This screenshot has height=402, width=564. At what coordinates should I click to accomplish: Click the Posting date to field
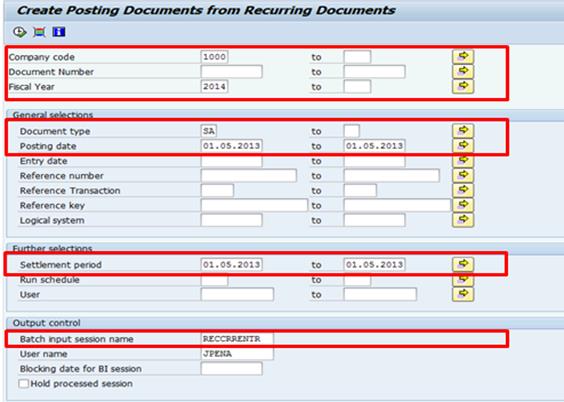pyautogui.click(x=374, y=146)
